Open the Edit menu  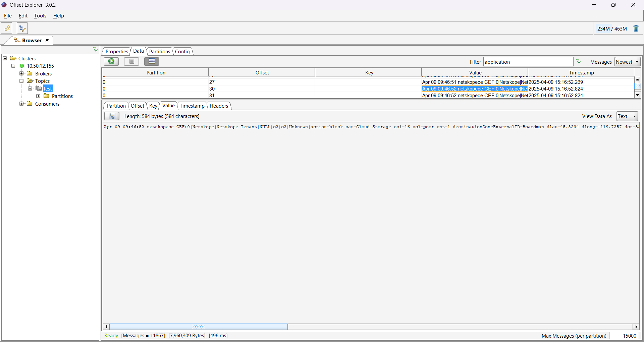(23, 16)
